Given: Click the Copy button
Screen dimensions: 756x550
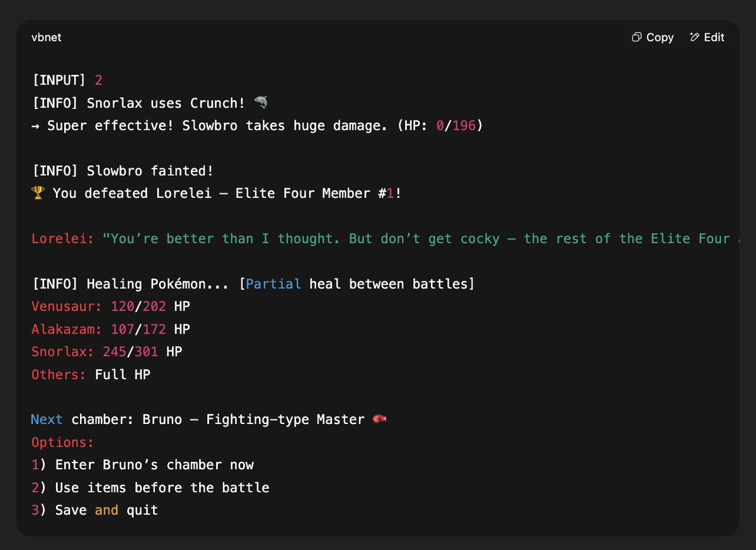Looking at the screenshot, I should (653, 38).
